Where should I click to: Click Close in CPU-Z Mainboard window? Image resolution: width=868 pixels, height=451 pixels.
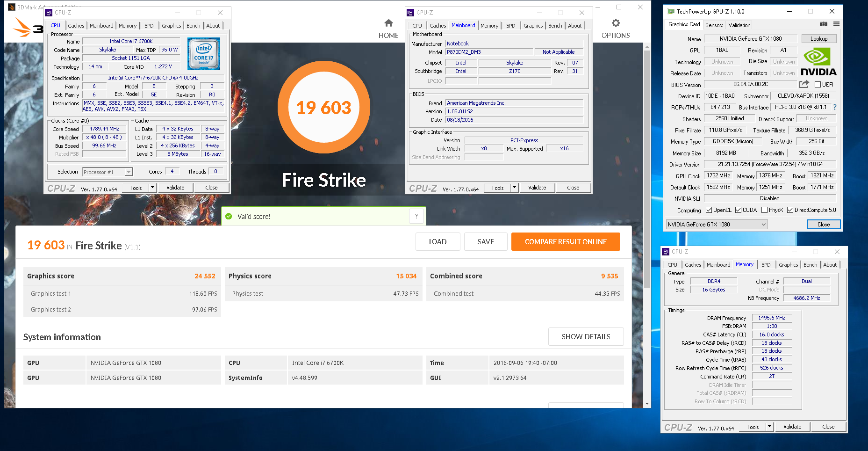[x=573, y=188]
